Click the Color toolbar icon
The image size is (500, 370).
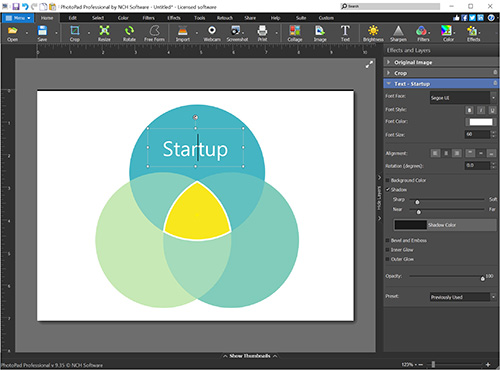click(x=448, y=33)
